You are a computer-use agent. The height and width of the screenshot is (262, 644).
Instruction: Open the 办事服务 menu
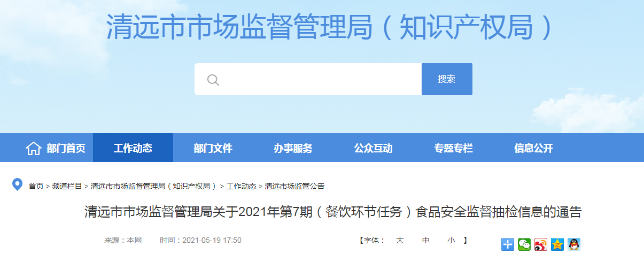coord(293,148)
